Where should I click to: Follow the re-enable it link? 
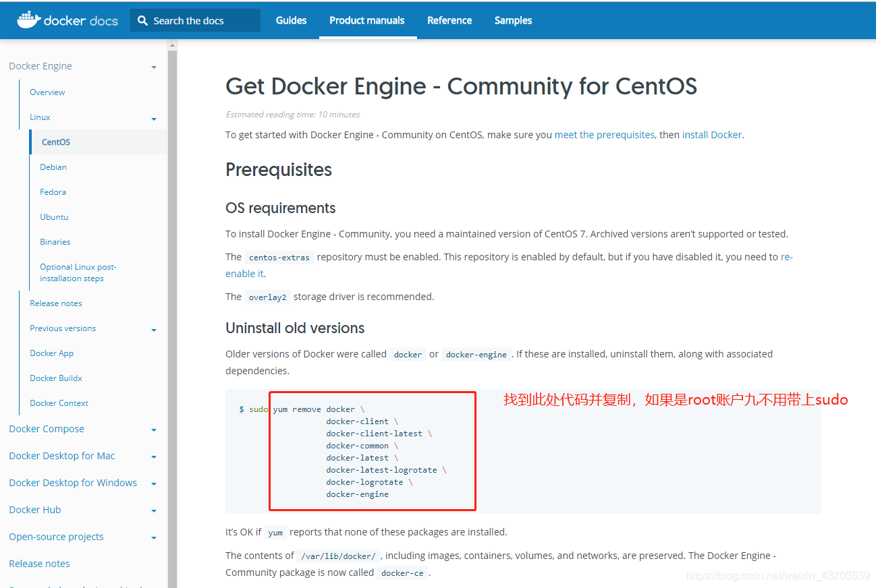click(244, 274)
